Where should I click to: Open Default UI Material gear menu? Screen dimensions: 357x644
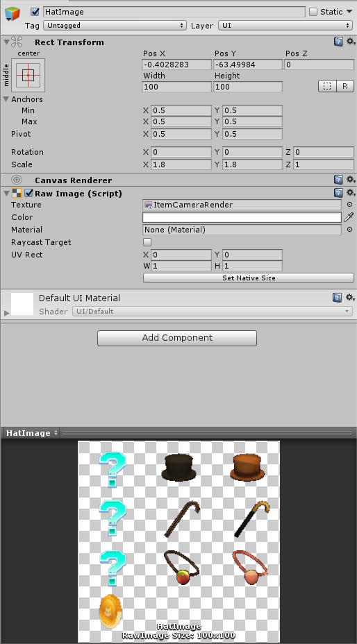tap(350, 297)
